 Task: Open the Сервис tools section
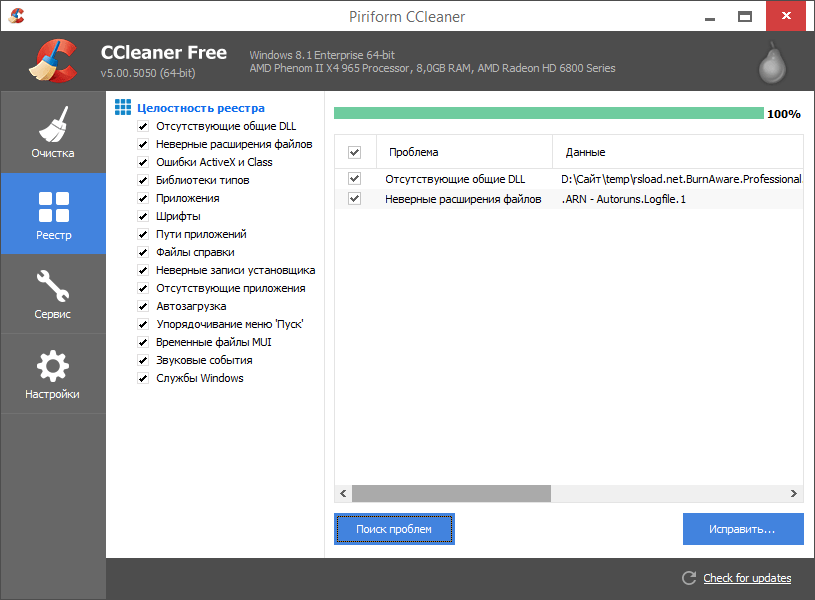pos(52,293)
